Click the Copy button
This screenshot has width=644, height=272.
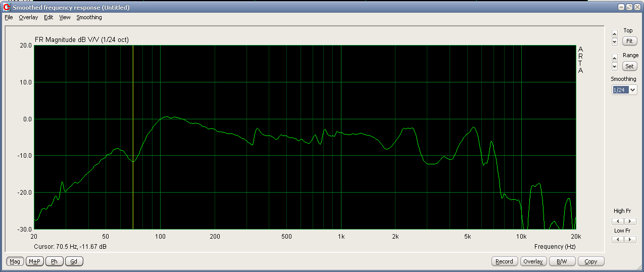click(x=590, y=261)
